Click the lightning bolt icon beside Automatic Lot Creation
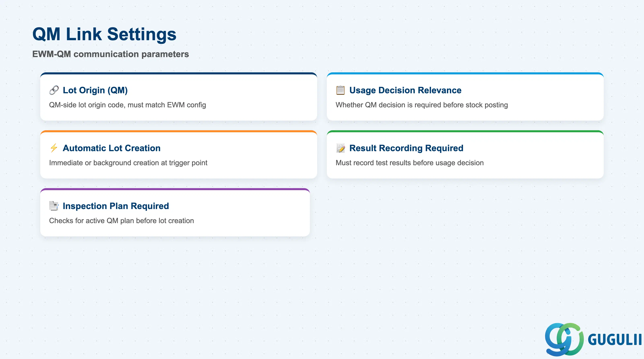Screen dimensions: 644x359 [x=54, y=148]
